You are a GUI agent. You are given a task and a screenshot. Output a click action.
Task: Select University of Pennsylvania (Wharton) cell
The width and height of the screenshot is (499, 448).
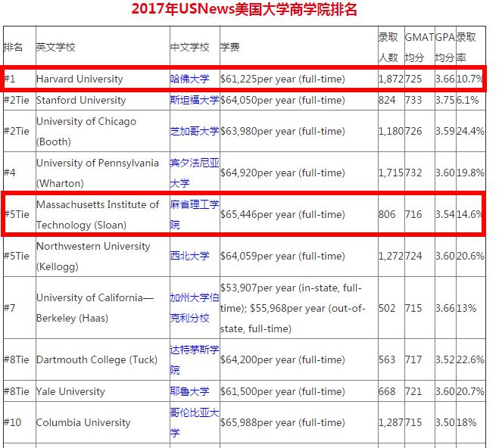click(x=103, y=173)
